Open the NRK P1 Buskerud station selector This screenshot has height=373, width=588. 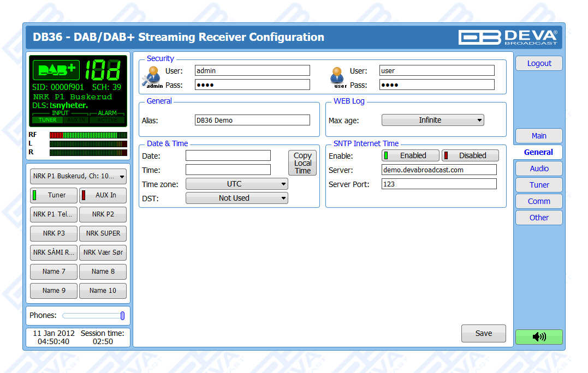(x=78, y=177)
